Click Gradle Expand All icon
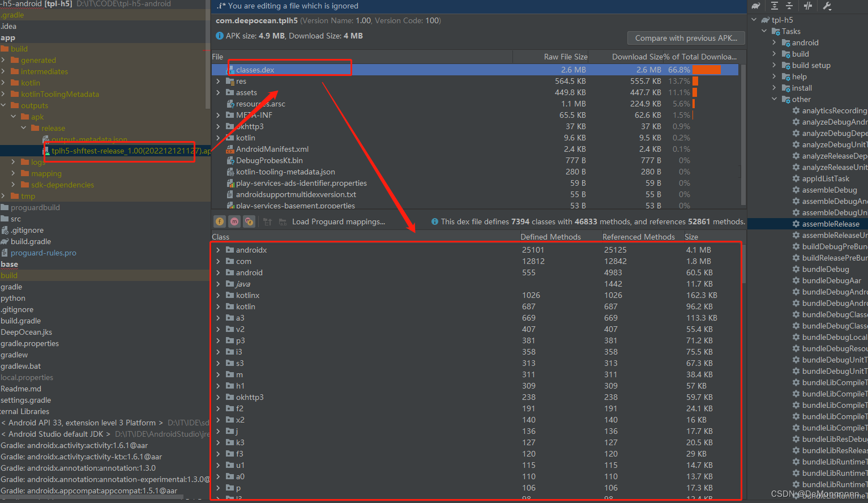This screenshot has width=868, height=503. click(x=775, y=6)
